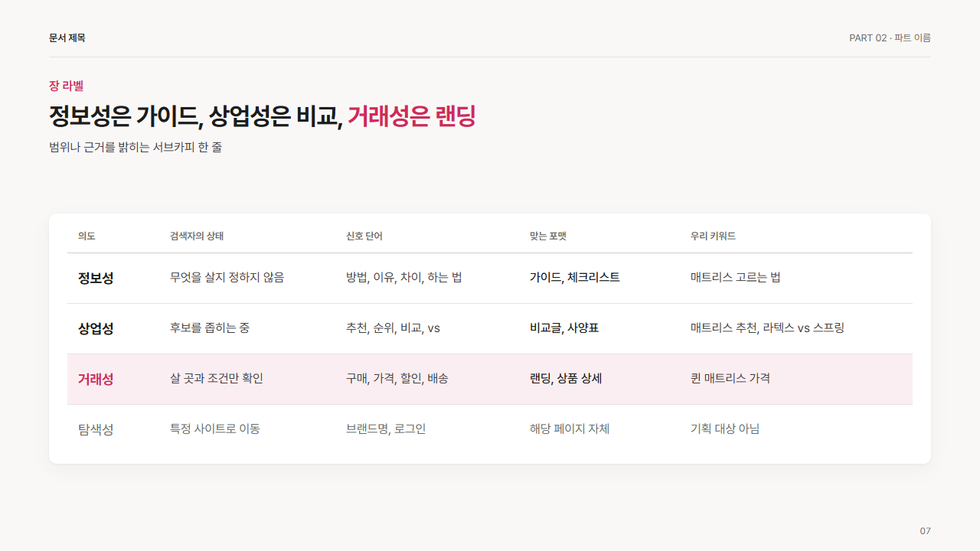Click the cell '추천, 순위, 비교, vs'

393,328
